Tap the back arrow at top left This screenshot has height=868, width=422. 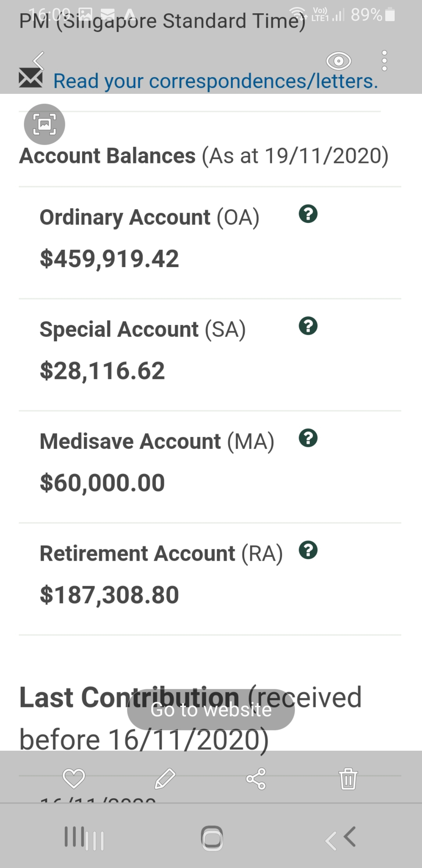click(x=38, y=61)
